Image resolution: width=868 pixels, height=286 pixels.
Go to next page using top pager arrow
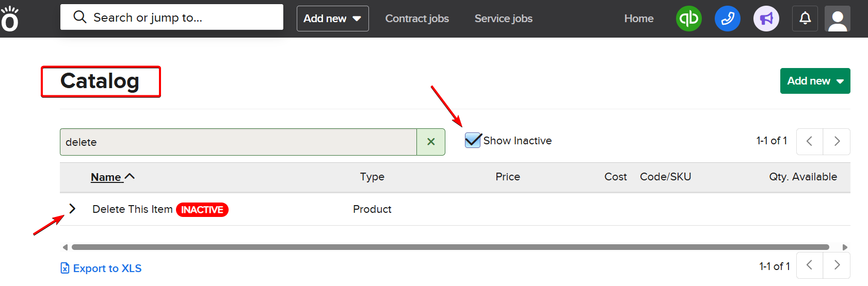(x=837, y=141)
